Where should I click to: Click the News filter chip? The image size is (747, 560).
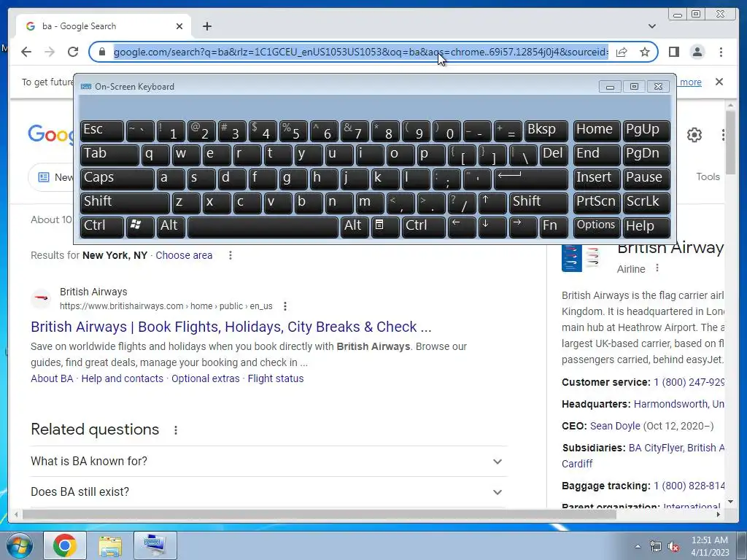(52, 178)
